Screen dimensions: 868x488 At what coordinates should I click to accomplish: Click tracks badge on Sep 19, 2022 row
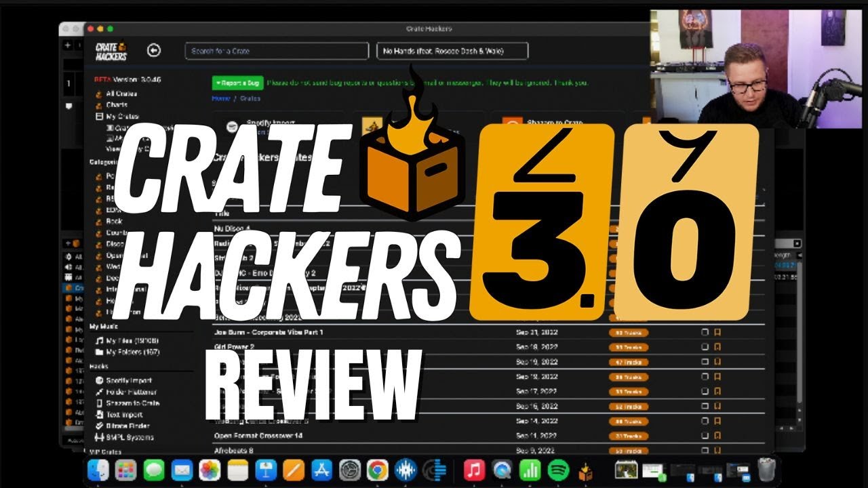pos(629,362)
